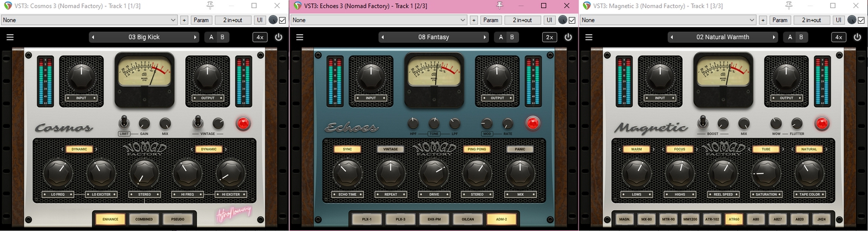Flip the BOOST switch on Magnetic

(x=703, y=122)
